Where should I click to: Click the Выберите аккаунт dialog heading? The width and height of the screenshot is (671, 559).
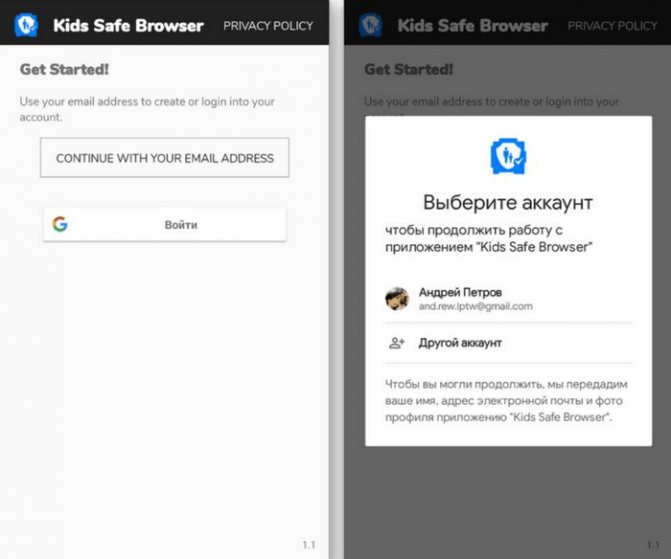508,202
